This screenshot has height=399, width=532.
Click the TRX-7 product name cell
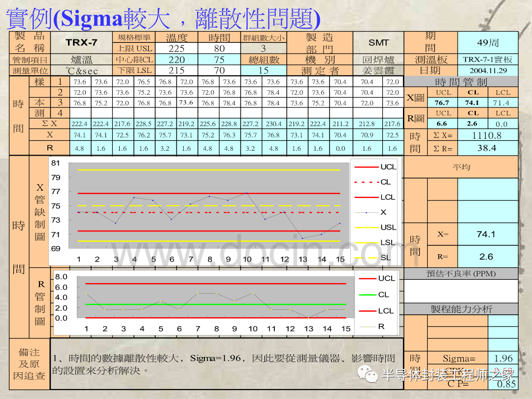[81, 42]
